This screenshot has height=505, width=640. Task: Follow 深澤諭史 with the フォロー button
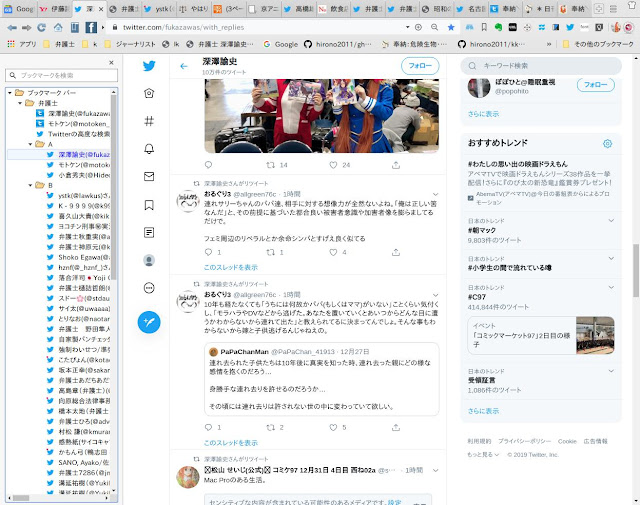420,66
